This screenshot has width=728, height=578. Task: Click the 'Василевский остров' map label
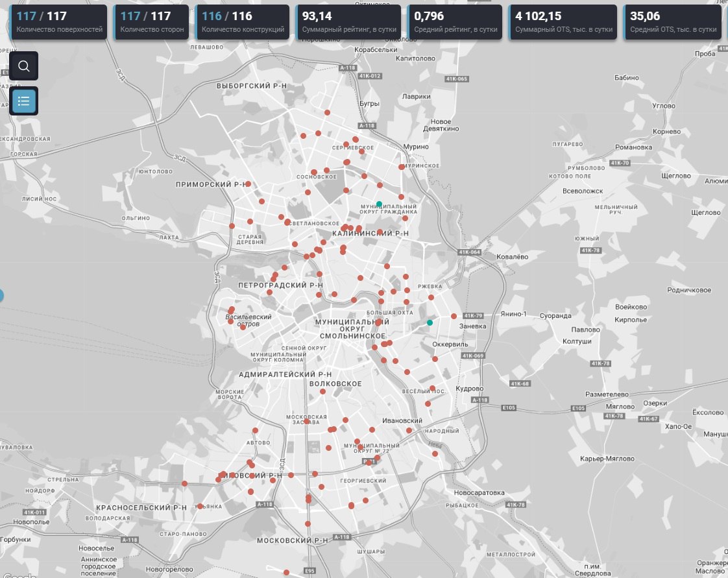pyautogui.click(x=249, y=320)
